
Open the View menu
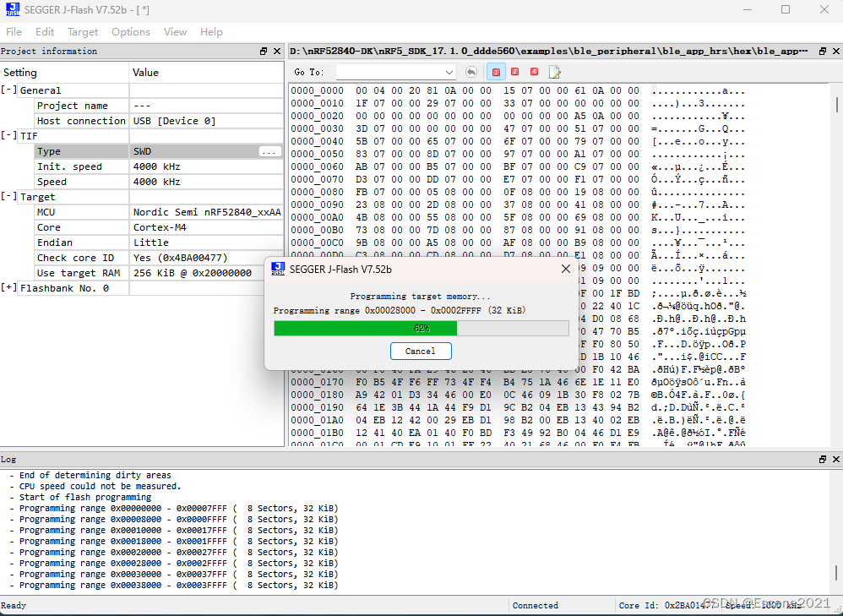[175, 32]
